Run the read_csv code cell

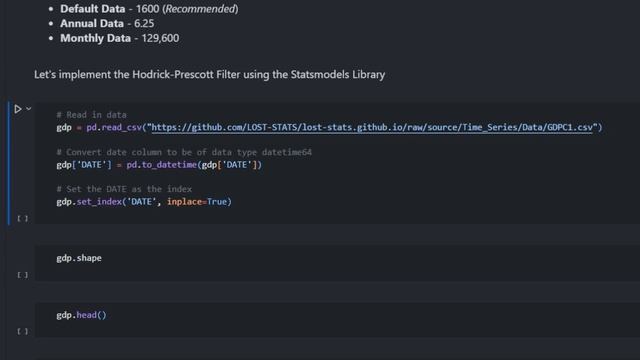tap(18, 109)
